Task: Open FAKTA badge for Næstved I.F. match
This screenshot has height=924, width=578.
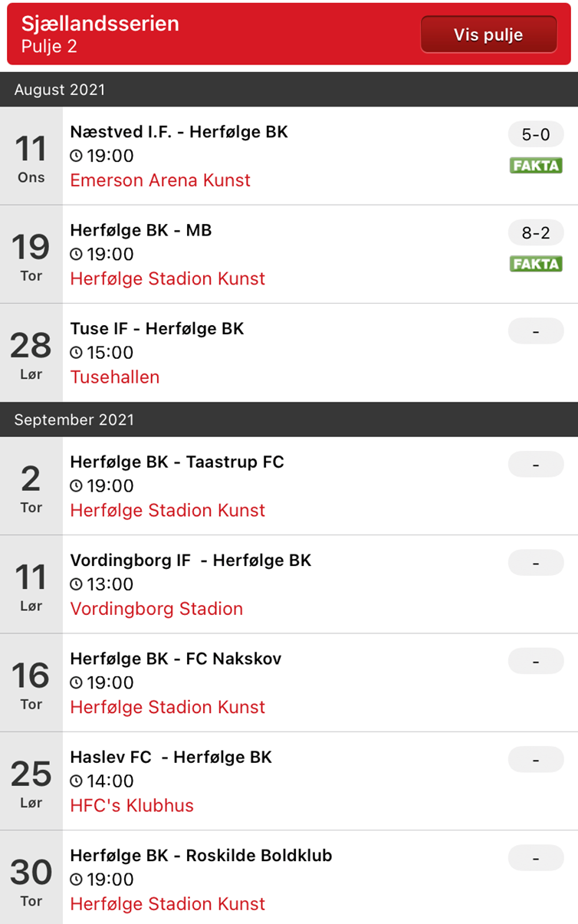Action: (536, 165)
